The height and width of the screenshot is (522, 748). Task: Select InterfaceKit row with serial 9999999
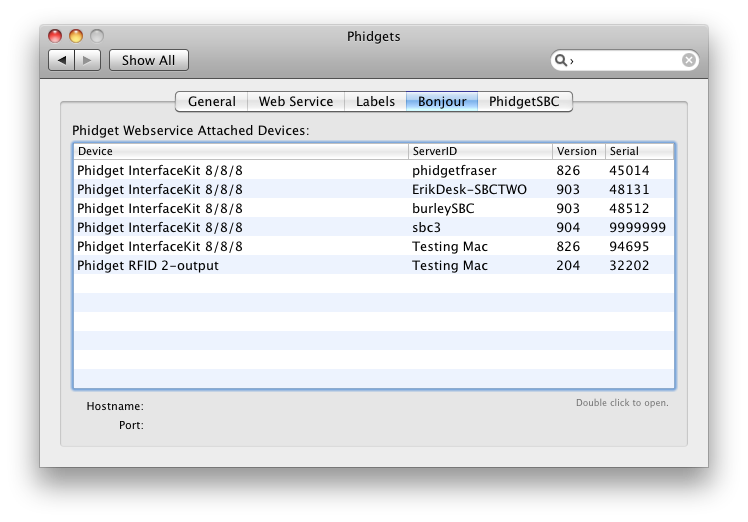(x=374, y=227)
